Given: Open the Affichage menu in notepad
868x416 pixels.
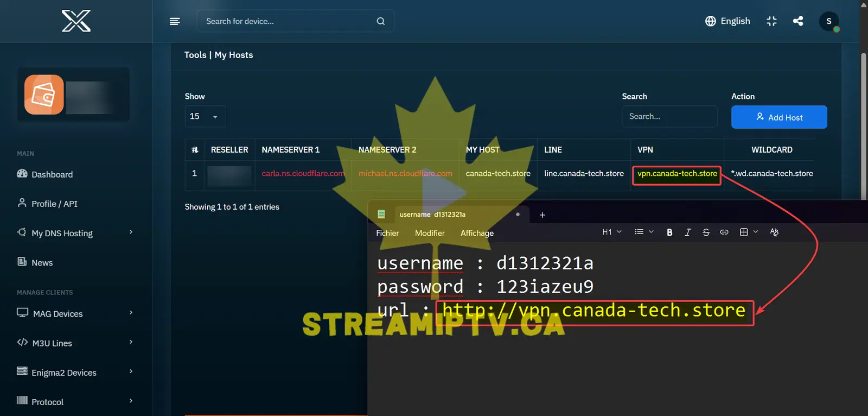Looking at the screenshot, I should pos(477,233).
